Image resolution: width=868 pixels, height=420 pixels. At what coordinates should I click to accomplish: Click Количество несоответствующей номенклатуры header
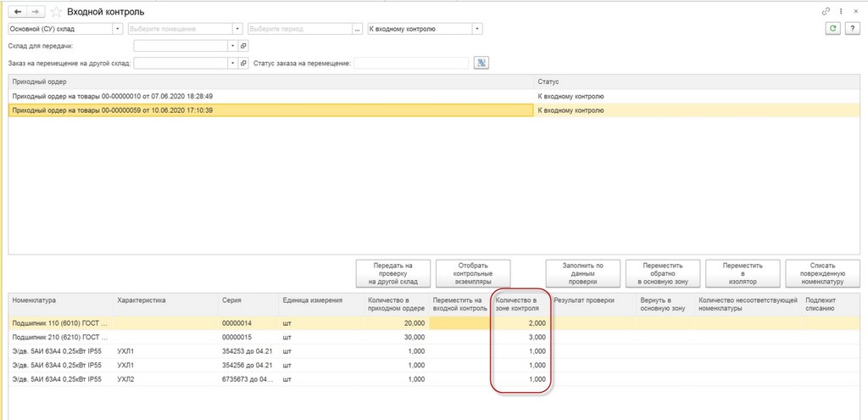(748, 305)
